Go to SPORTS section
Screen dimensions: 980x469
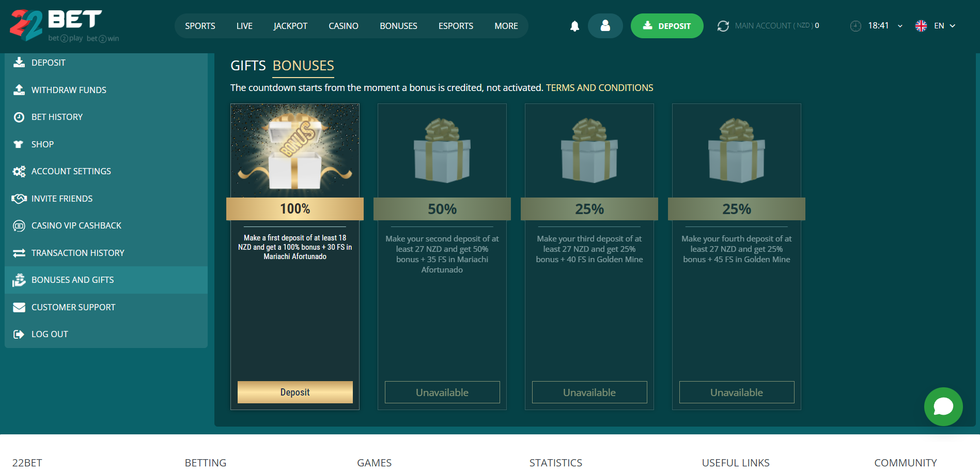(200, 26)
